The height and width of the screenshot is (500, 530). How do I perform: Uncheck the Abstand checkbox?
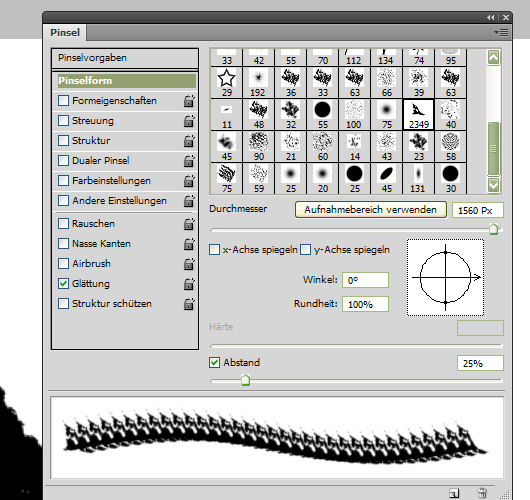click(x=215, y=362)
